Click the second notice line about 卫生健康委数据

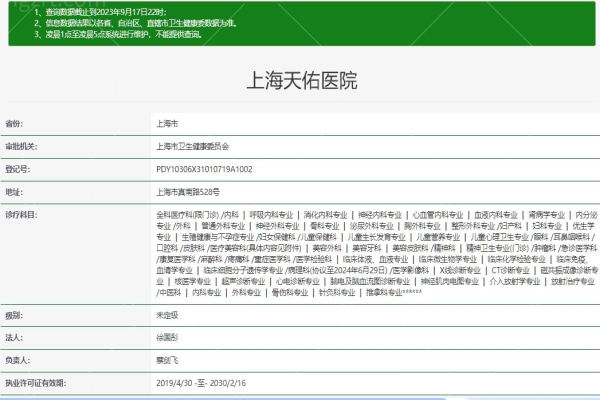coord(136,23)
